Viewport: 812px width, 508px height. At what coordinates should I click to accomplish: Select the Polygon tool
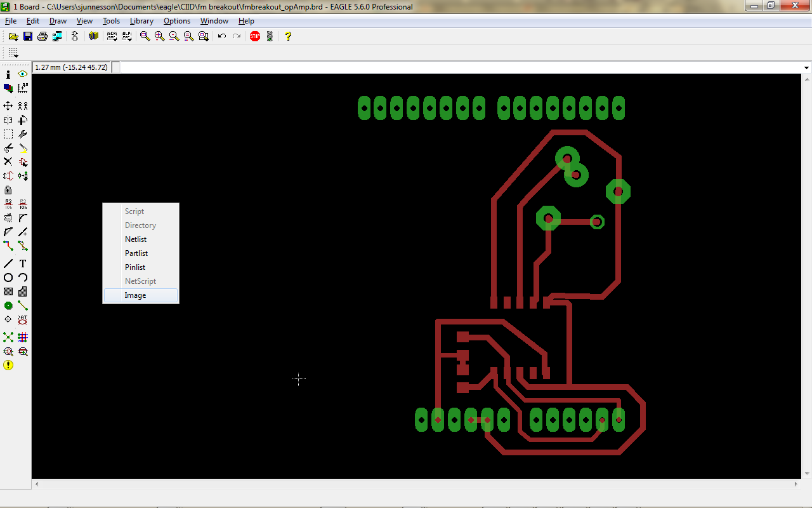pyautogui.click(x=23, y=291)
